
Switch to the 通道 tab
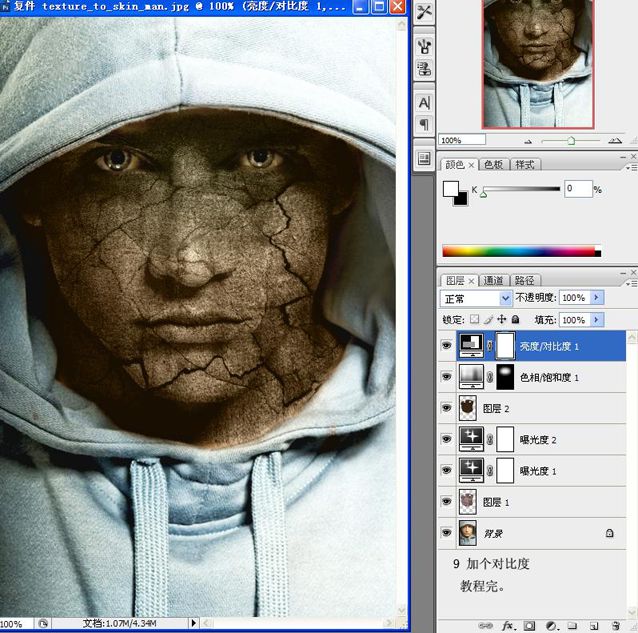coord(494,281)
